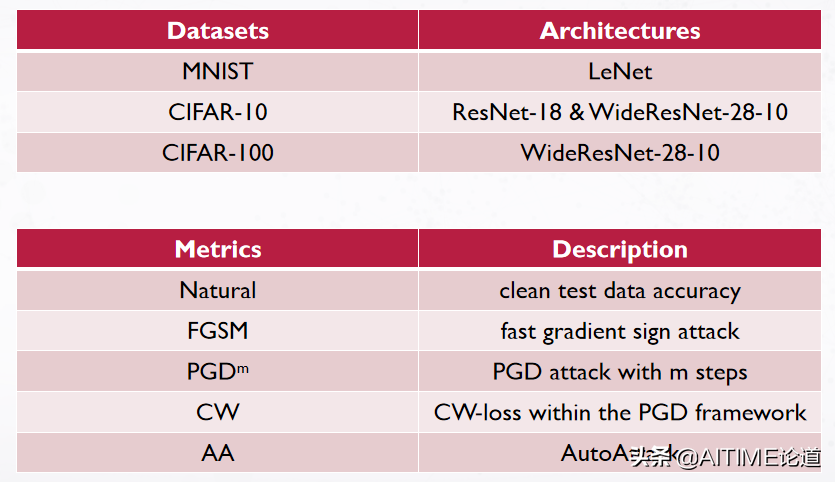Click the Datasets column header
The image size is (835, 482).
click(x=217, y=30)
